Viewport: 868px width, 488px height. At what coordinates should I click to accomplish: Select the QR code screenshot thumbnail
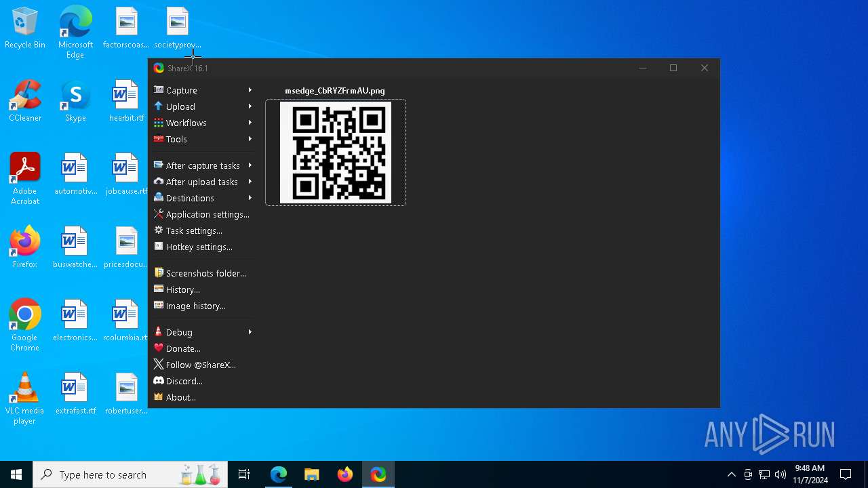pos(336,152)
